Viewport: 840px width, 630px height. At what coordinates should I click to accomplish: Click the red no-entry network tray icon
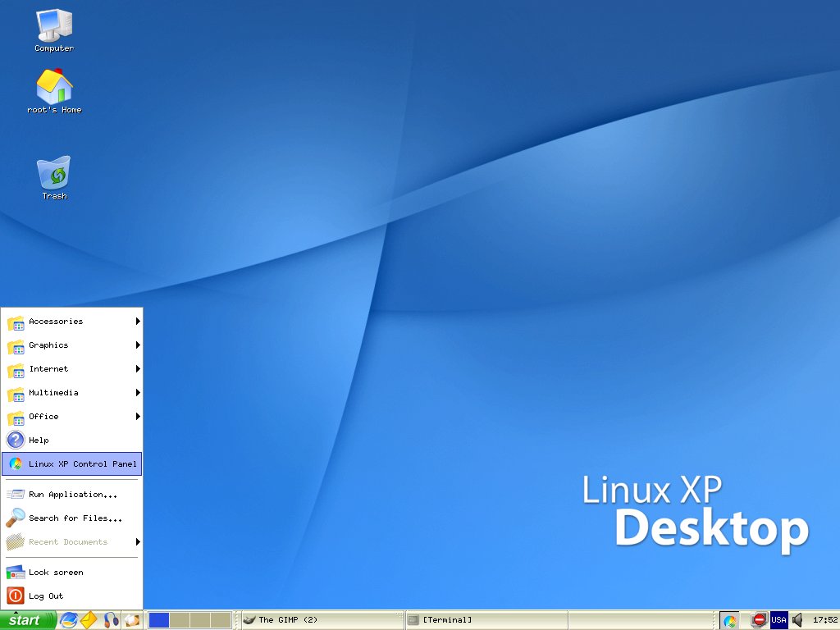click(759, 620)
